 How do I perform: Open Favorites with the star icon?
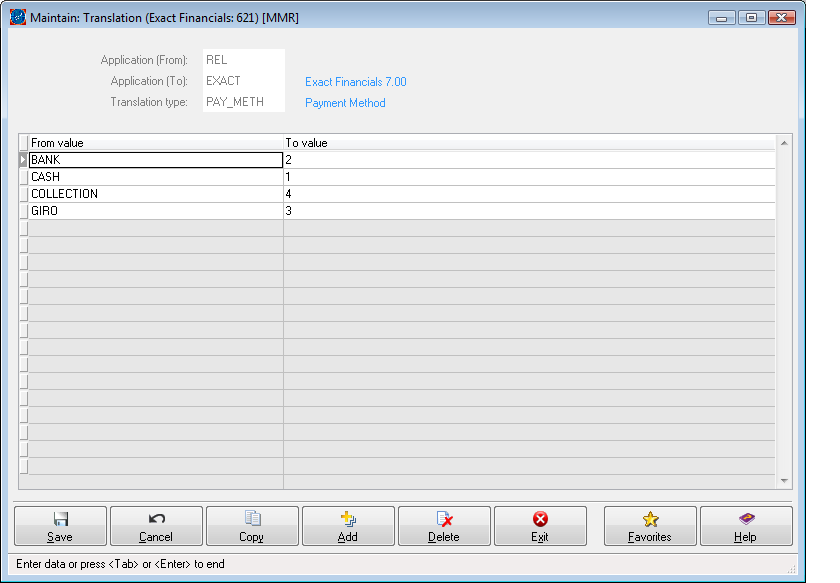(x=650, y=519)
